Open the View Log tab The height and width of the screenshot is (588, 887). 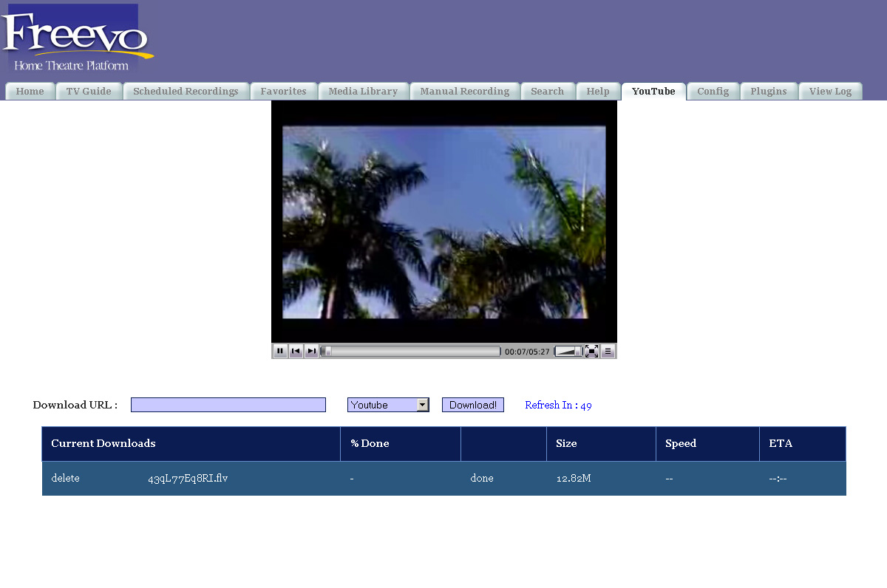pos(830,92)
